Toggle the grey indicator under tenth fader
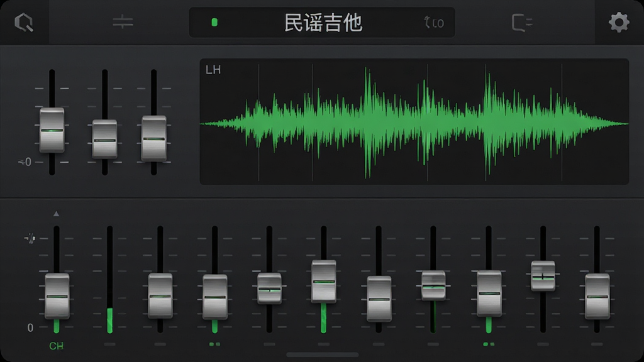This screenshot has height=362, width=644. 543,344
